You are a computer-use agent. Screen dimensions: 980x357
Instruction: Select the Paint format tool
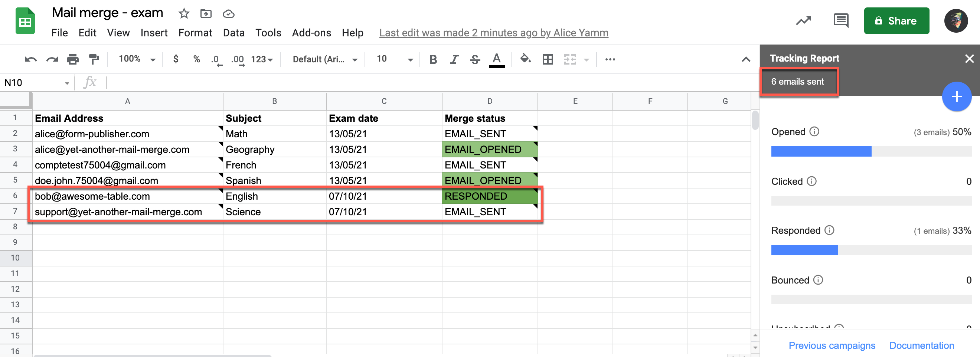point(94,59)
